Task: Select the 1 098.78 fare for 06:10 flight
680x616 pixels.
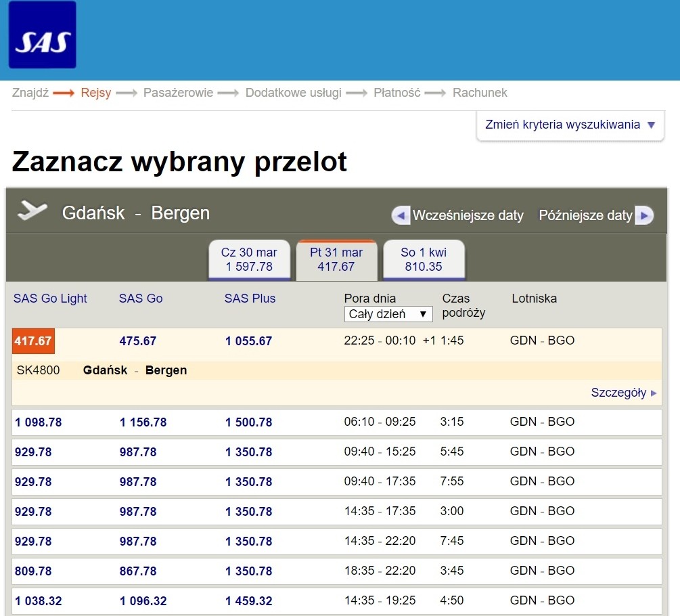Action: pos(38,422)
